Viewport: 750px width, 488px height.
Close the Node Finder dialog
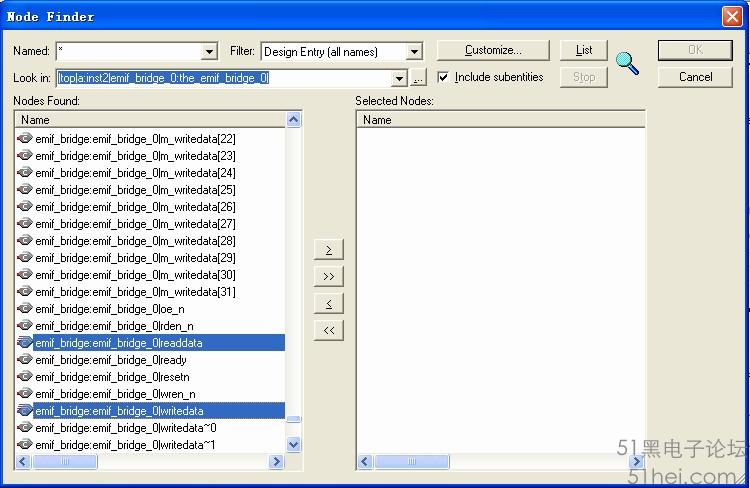(732, 16)
